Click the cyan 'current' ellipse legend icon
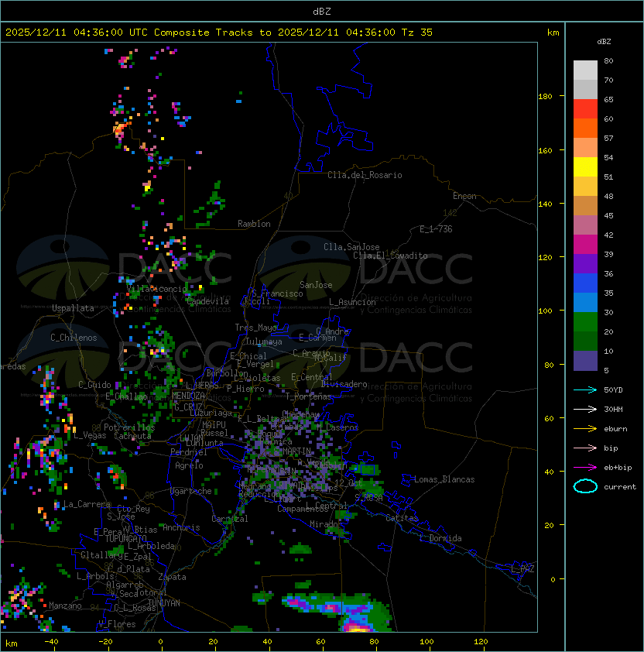 coord(585,486)
